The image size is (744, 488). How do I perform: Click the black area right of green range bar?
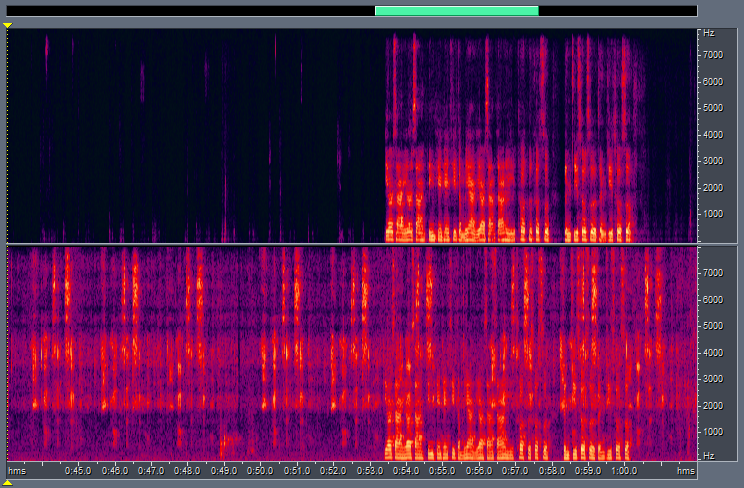tap(617, 11)
